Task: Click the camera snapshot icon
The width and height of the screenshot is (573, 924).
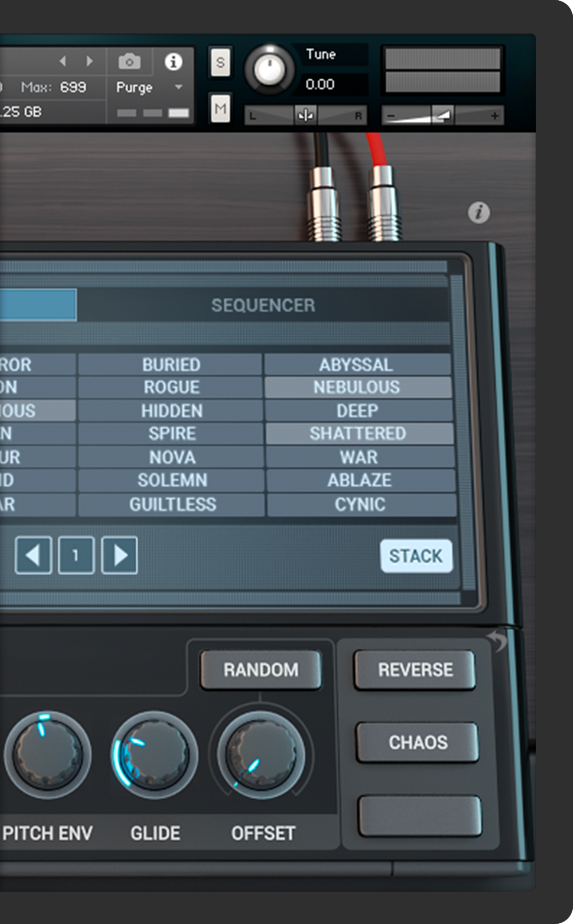Action: [x=129, y=62]
